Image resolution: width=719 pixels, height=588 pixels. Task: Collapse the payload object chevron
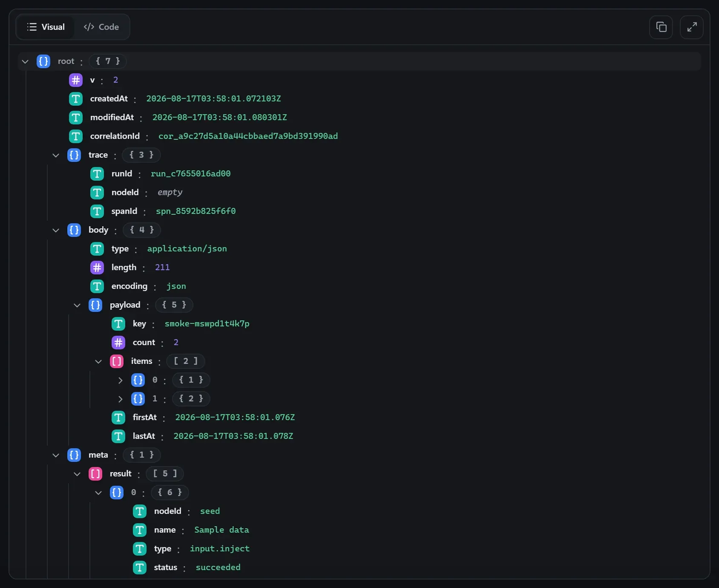pos(77,305)
